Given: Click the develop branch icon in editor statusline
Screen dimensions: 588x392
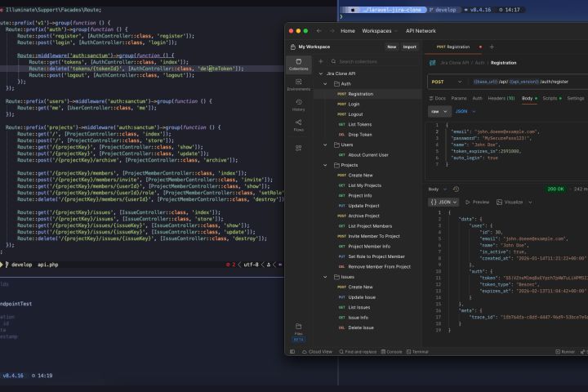Looking at the screenshot, I should click(x=7, y=265).
